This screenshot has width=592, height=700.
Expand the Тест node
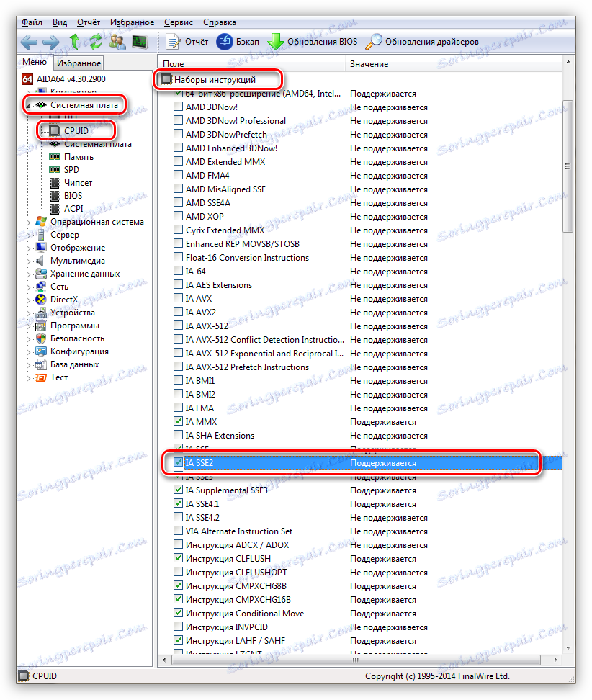(29, 378)
